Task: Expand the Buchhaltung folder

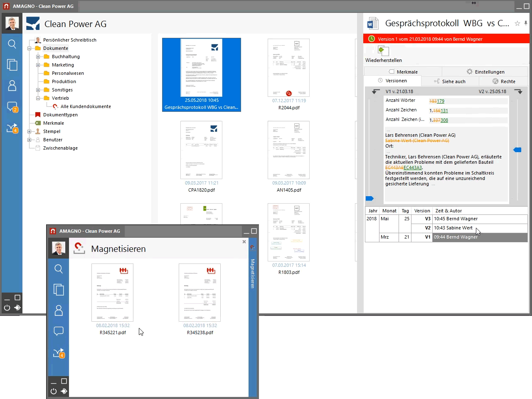Action: pyautogui.click(x=38, y=57)
